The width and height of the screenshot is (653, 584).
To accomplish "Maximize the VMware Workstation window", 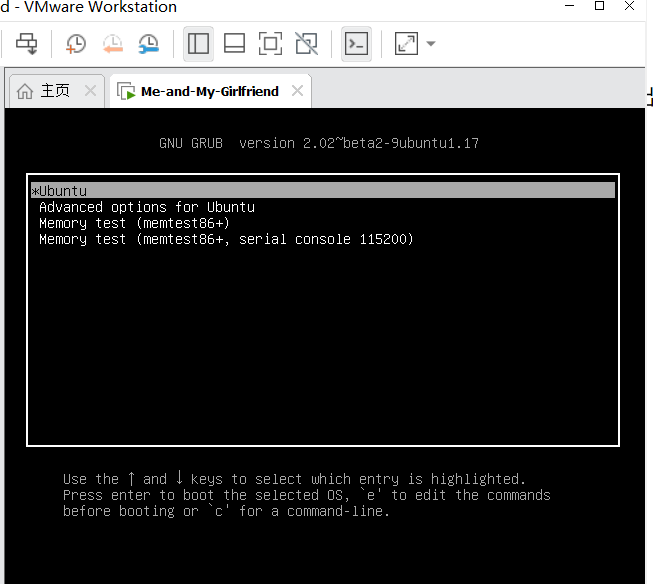I will click(x=599, y=6).
